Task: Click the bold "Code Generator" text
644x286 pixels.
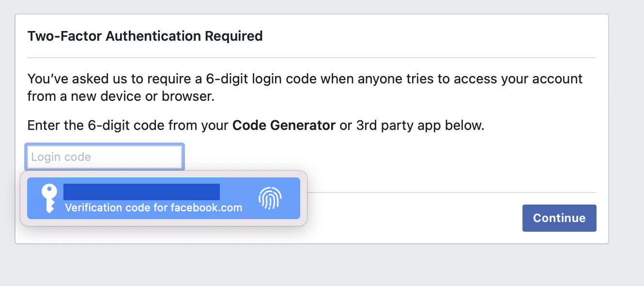Action: pyautogui.click(x=284, y=126)
